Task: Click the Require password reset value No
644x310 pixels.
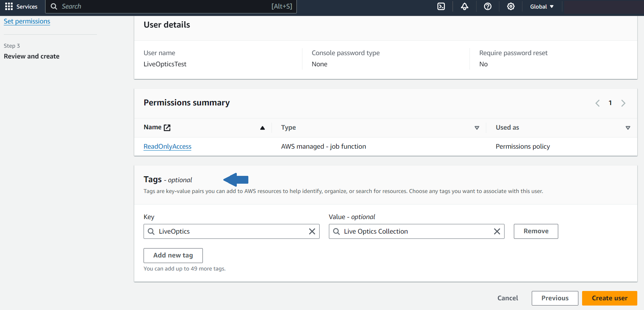Action: [x=483, y=64]
